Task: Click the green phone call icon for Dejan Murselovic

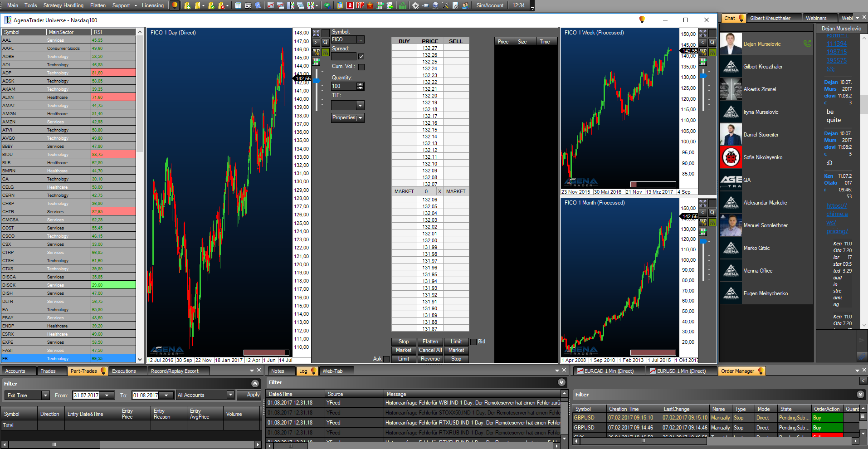Action: click(x=807, y=44)
